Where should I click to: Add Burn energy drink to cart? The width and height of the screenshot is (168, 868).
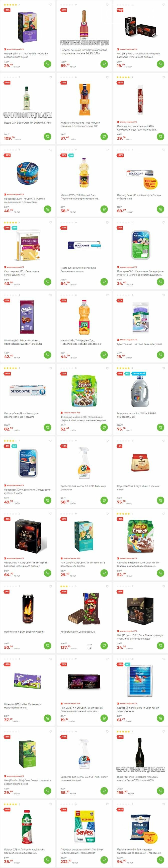(x=48, y=645)
